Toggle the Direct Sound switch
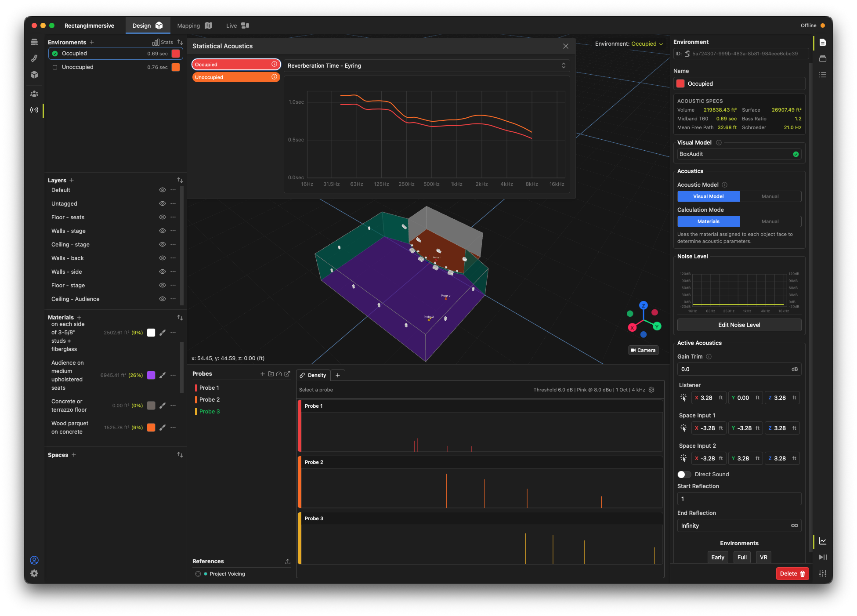The height and width of the screenshot is (616, 857). [684, 475]
